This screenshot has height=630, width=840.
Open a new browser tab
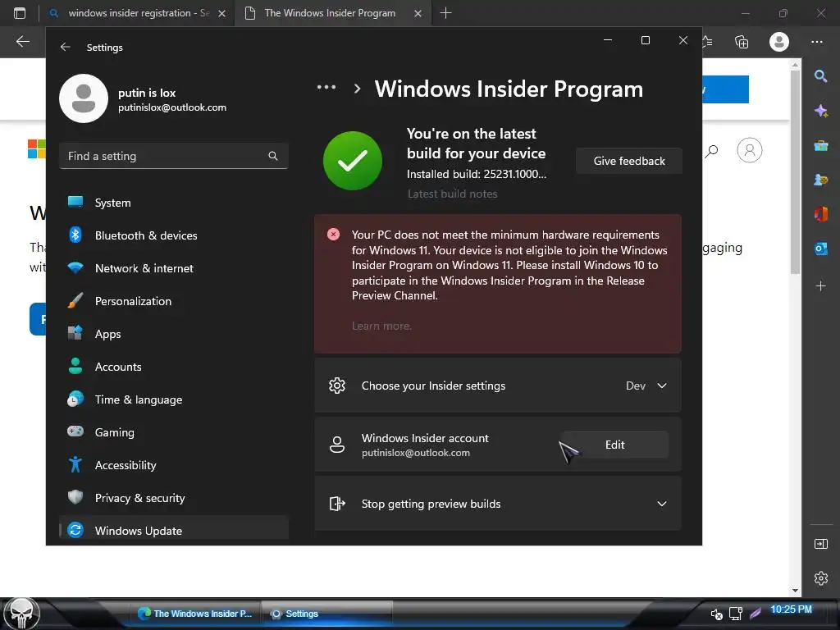pos(445,13)
